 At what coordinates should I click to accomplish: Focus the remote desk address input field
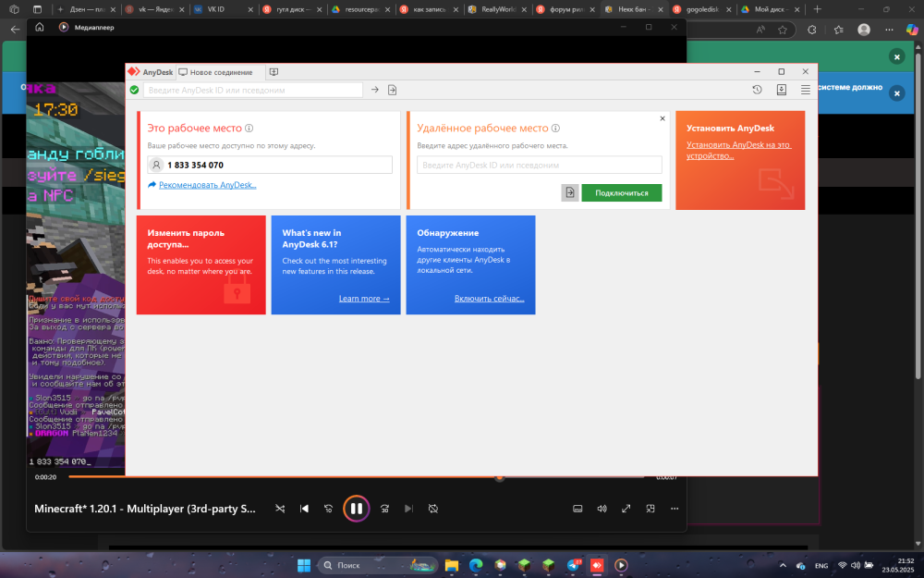(540, 166)
